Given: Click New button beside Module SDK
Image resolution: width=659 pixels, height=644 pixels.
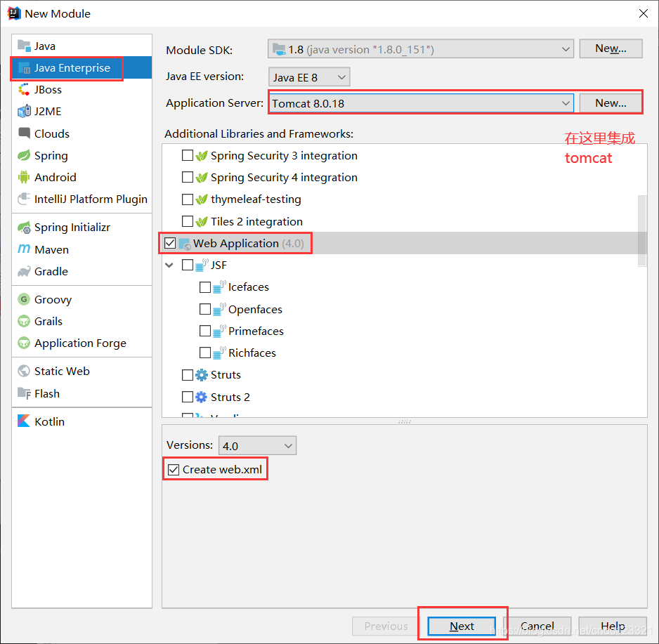Looking at the screenshot, I should tap(611, 48).
